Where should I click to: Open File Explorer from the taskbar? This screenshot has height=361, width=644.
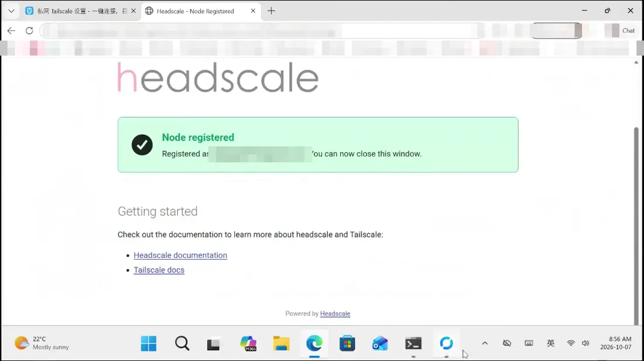click(282, 343)
